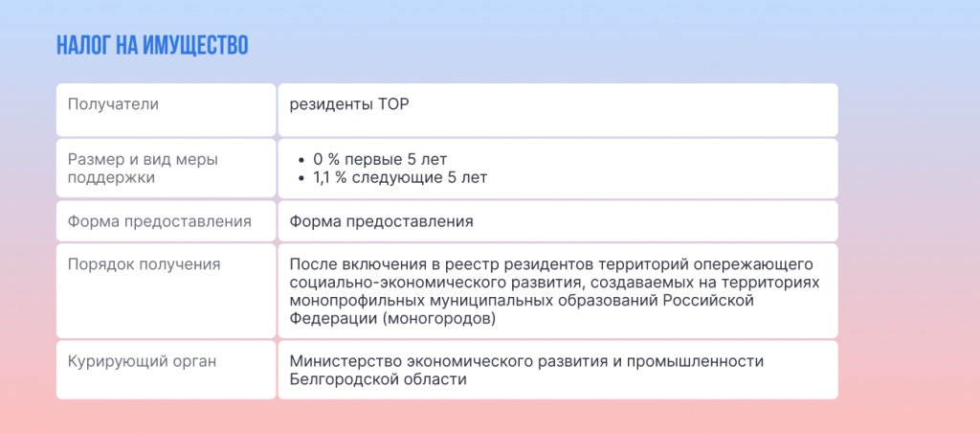Click the резиденты ТОР value cell
980x433 pixels.
click(x=558, y=109)
